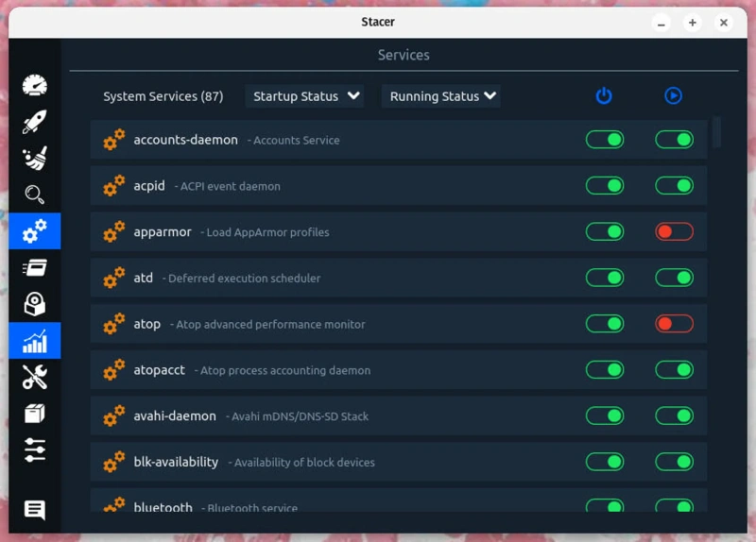Open the Dashboard speedometer icon
Viewport: 756px width, 542px height.
point(35,85)
